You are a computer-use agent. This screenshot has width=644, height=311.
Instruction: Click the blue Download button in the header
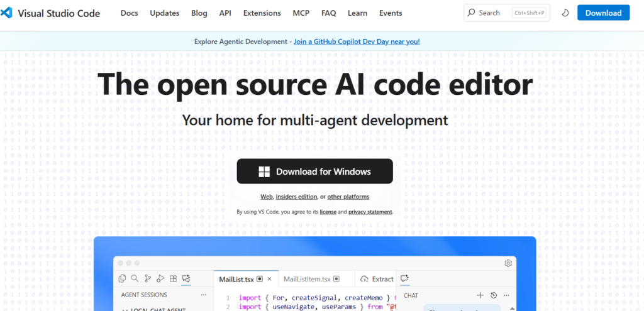[x=603, y=13]
